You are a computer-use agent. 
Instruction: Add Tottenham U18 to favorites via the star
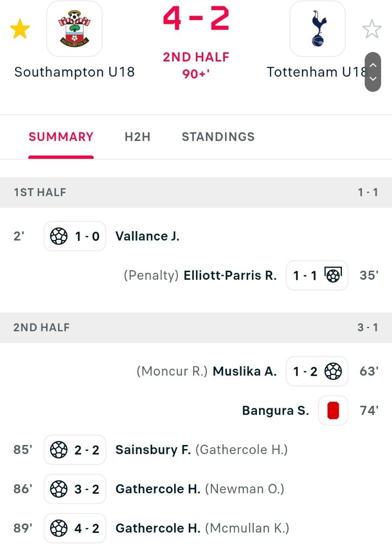tap(372, 30)
